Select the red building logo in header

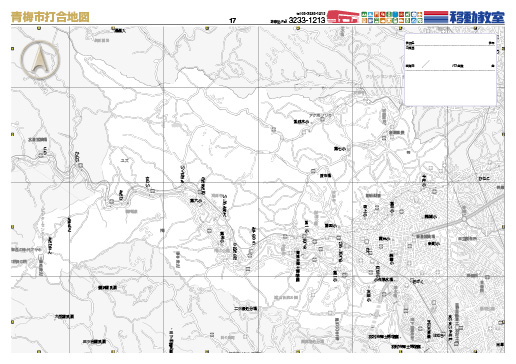point(343,17)
